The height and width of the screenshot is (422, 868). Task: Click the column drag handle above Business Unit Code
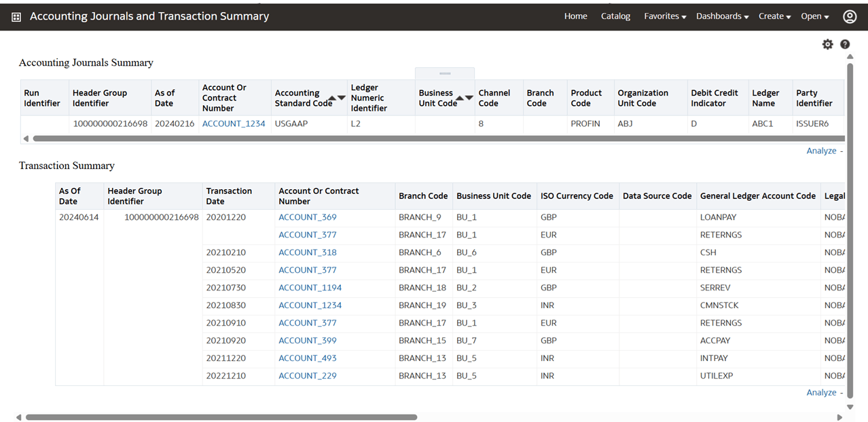445,73
